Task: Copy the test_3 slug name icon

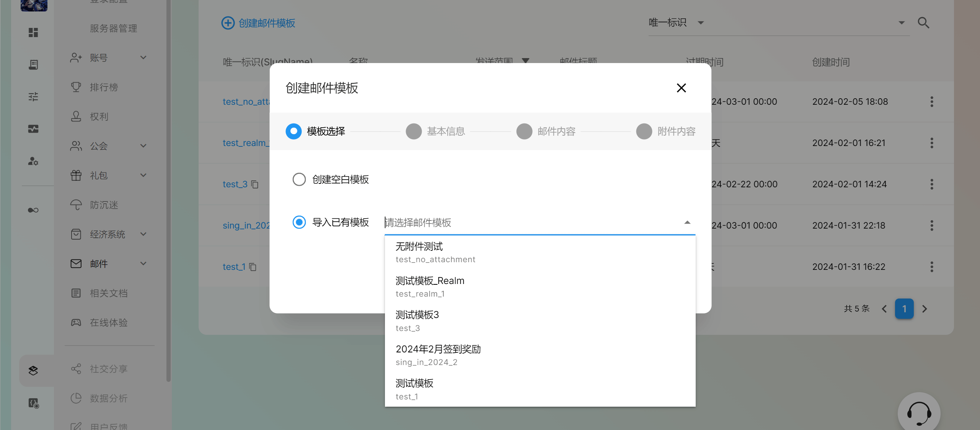Action: click(x=255, y=185)
